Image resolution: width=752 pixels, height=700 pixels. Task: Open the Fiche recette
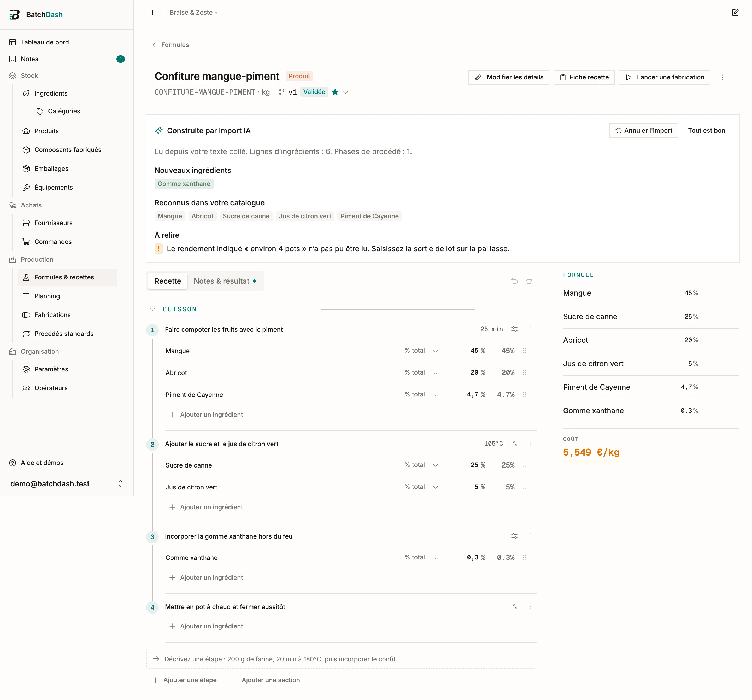click(584, 77)
